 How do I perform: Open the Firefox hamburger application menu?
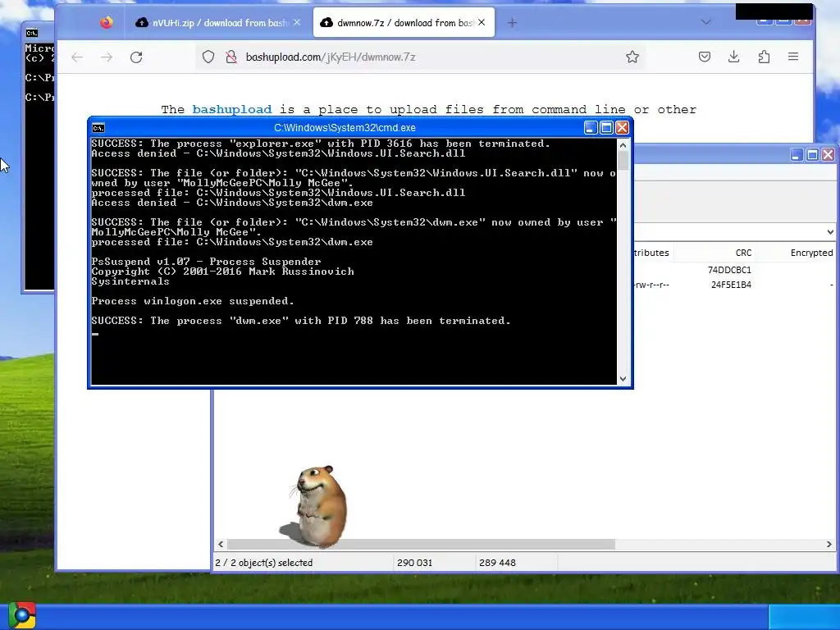[x=793, y=57]
